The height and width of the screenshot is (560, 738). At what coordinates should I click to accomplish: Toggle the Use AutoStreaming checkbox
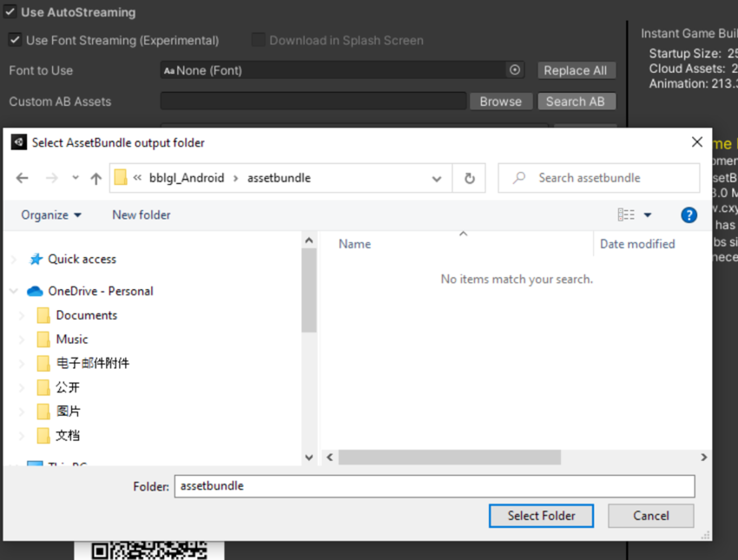point(10,13)
